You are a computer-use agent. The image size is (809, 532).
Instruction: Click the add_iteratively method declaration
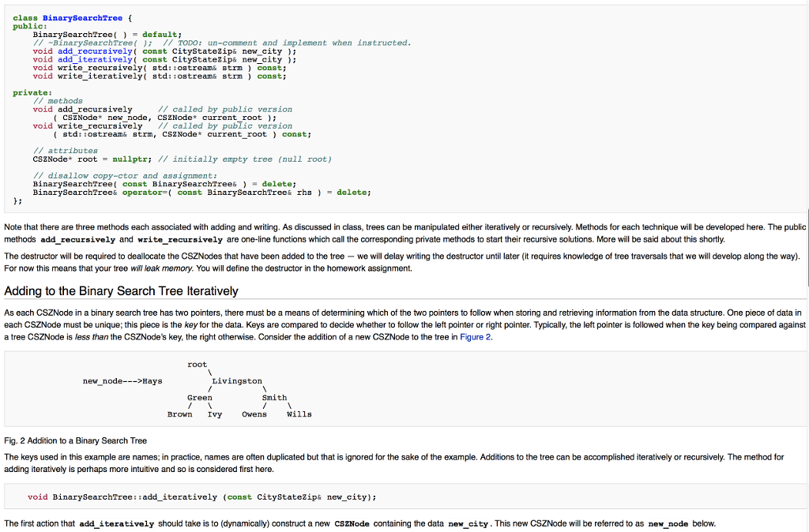click(x=95, y=59)
